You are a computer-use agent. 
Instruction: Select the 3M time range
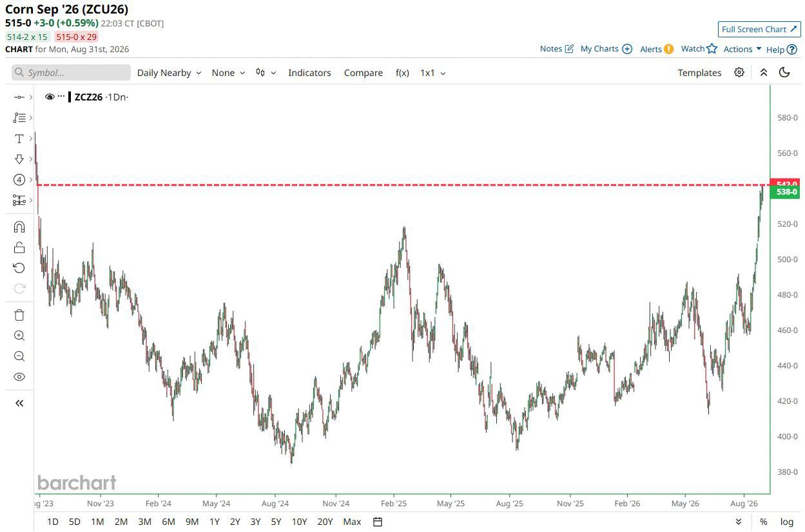[144, 522]
